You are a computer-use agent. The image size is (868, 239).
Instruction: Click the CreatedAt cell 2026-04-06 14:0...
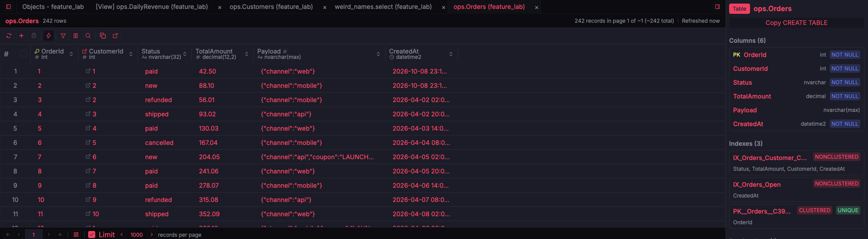[x=421, y=185]
